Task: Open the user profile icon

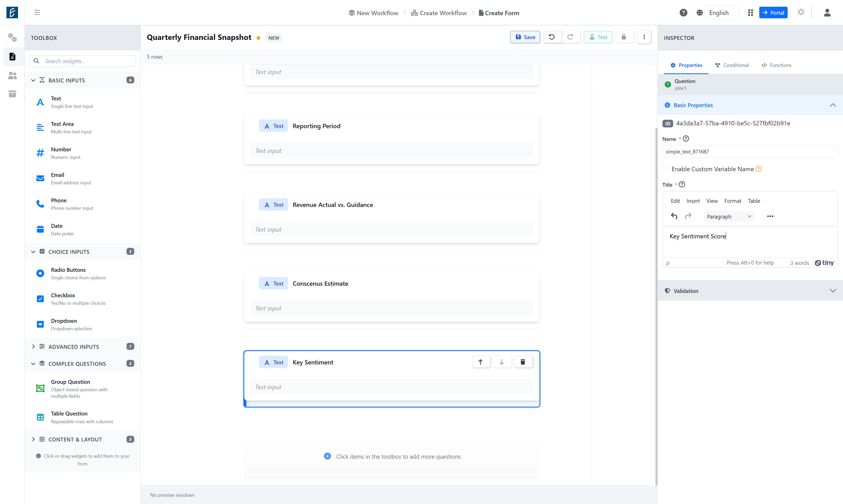Action: tap(827, 13)
